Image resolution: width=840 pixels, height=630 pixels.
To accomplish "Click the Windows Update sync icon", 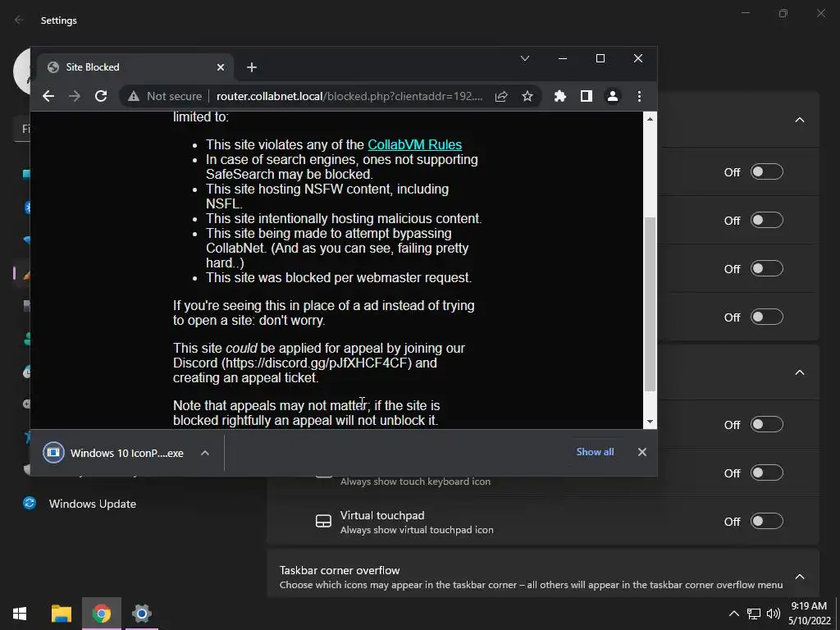I will (30, 504).
